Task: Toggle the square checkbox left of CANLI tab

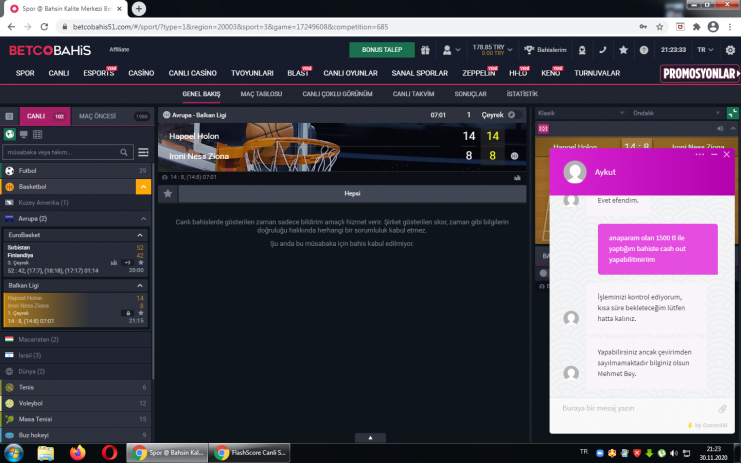Action: point(9,116)
